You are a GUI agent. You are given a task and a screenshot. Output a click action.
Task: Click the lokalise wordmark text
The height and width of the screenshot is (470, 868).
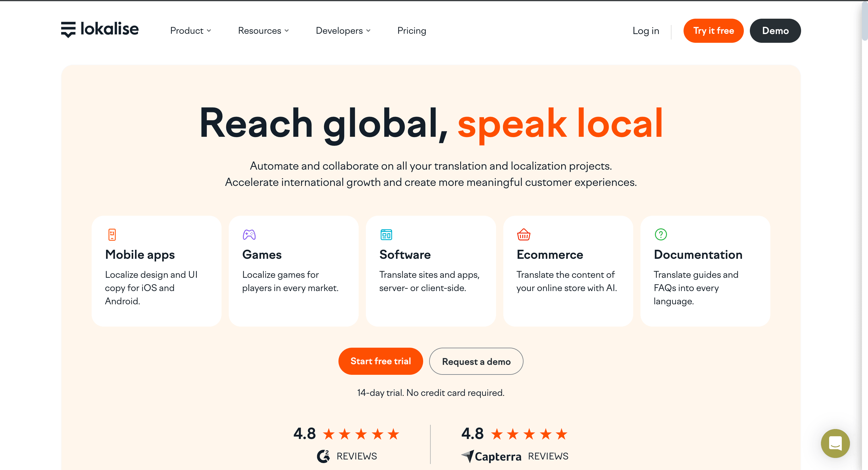[109, 29]
